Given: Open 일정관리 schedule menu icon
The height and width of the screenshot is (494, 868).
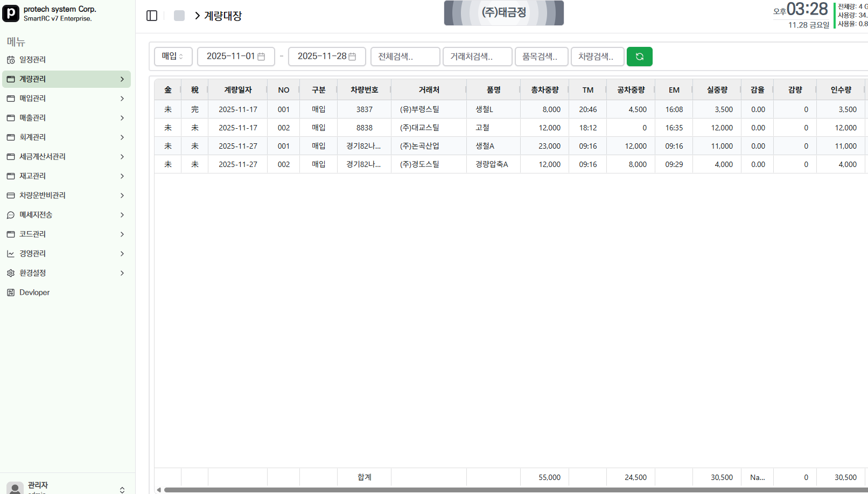Looking at the screenshot, I should pyautogui.click(x=11, y=60).
